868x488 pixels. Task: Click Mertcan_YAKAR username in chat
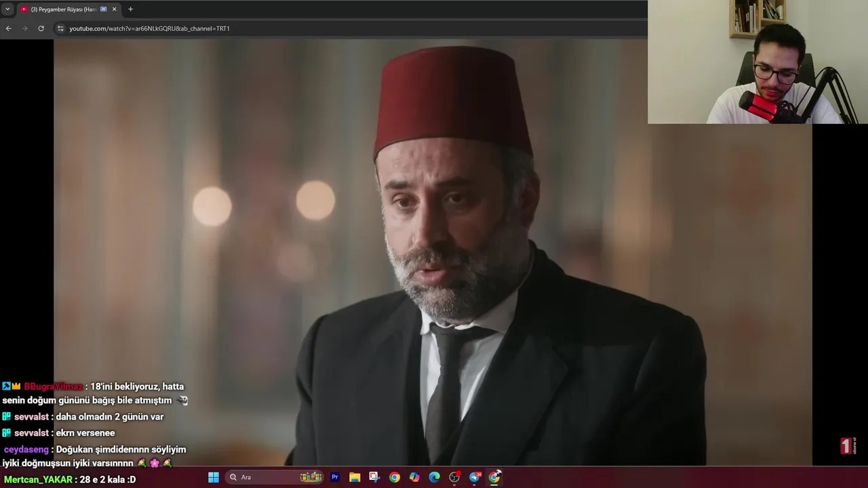point(38,479)
